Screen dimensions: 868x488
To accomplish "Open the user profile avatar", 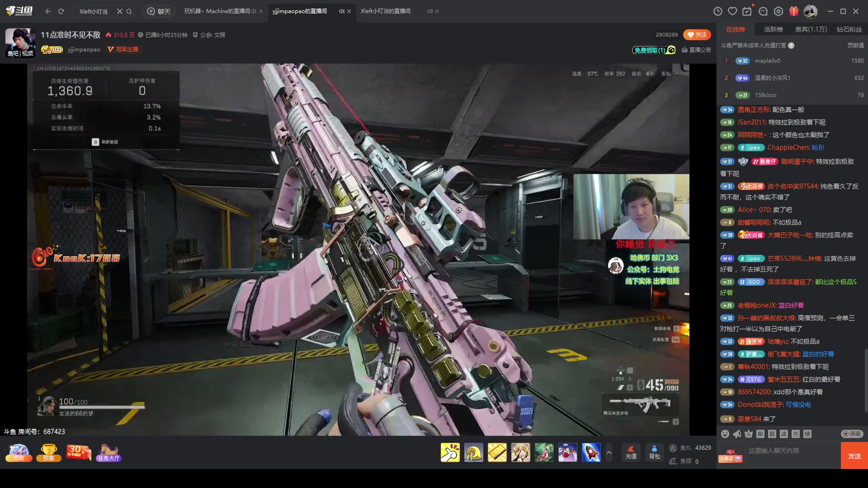I will coord(810,11).
